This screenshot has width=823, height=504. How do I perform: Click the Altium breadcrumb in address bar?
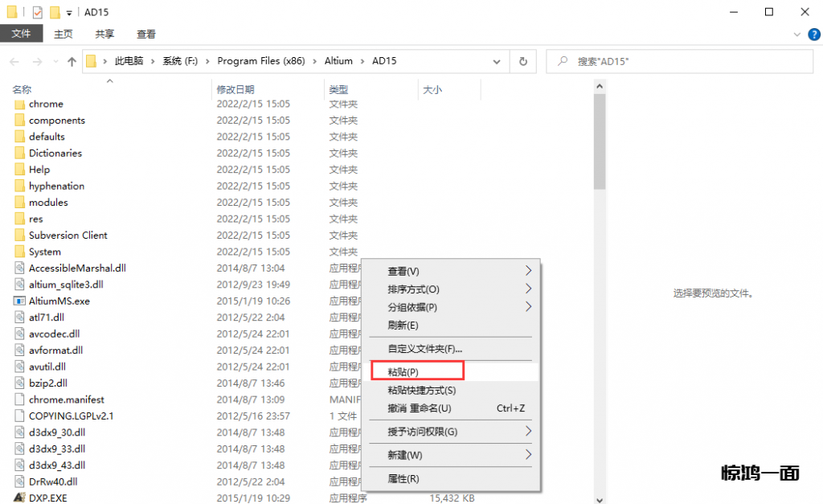point(338,61)
